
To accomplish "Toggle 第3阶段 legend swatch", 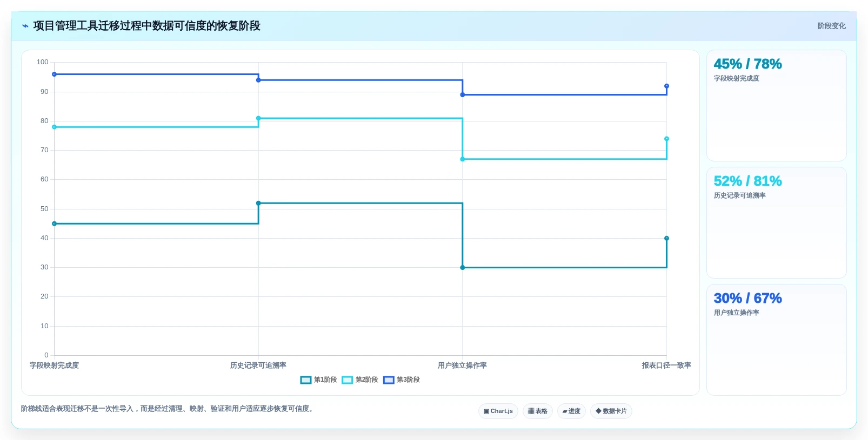I will tap(389, 380).
